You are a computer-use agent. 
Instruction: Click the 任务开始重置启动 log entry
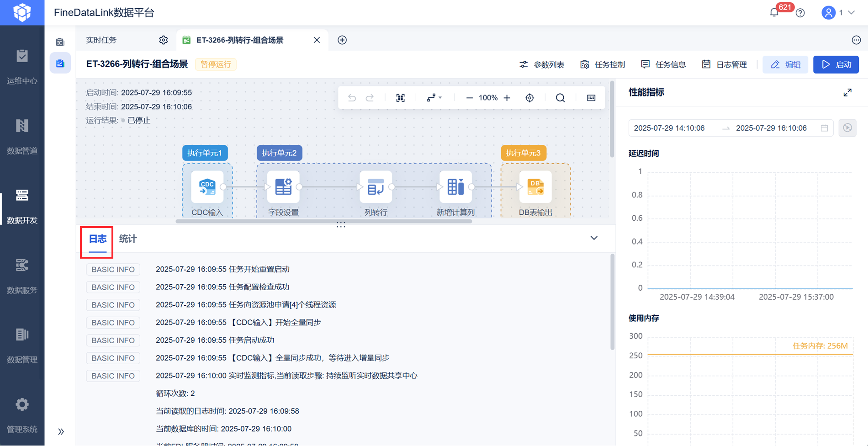click(223, 269)
